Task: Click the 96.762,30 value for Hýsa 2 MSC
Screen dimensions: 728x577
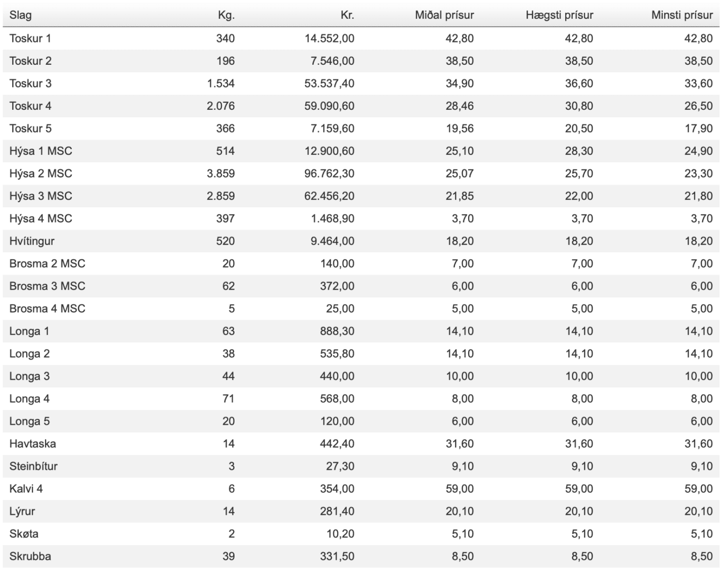Action: [329, 173]
